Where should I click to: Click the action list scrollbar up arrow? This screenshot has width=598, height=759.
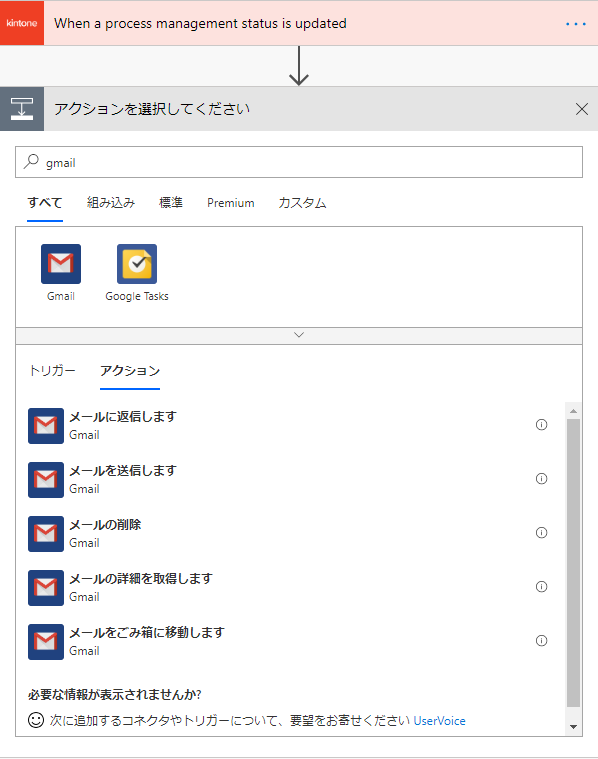(573, 411)
